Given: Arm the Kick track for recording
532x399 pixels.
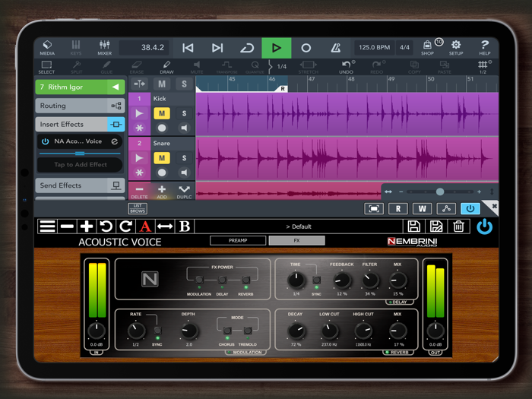Looking at the screenshot, I should [x=162, y=128].
